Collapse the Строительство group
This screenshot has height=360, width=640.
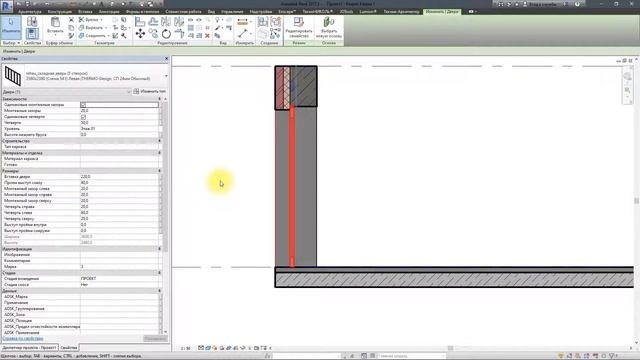(x=160, y=141)
